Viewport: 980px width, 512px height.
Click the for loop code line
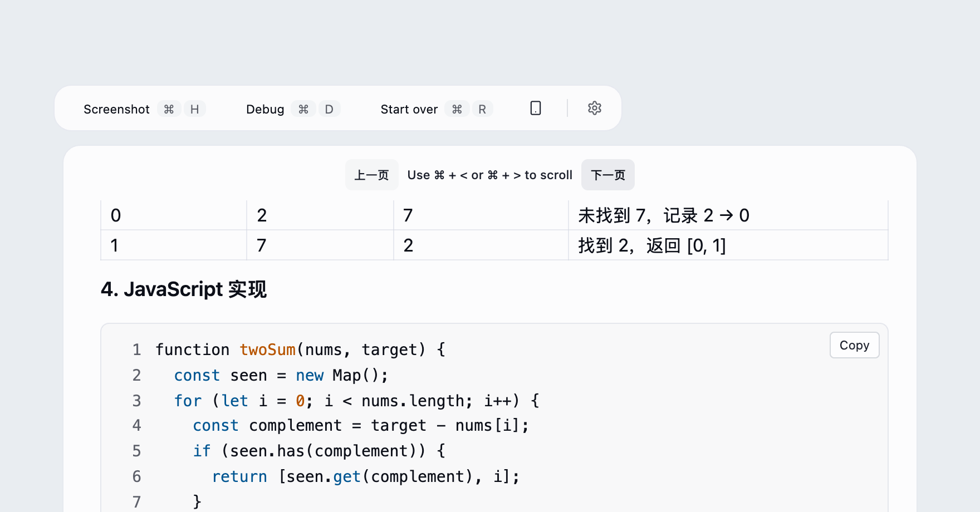[356, 401]
